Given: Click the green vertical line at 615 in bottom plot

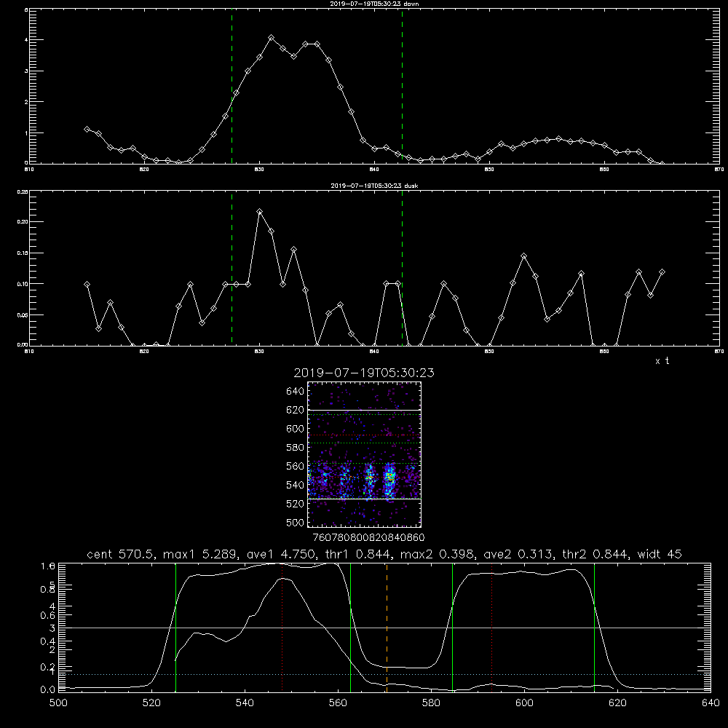Looking at the screenshot, I should [594, 628].
